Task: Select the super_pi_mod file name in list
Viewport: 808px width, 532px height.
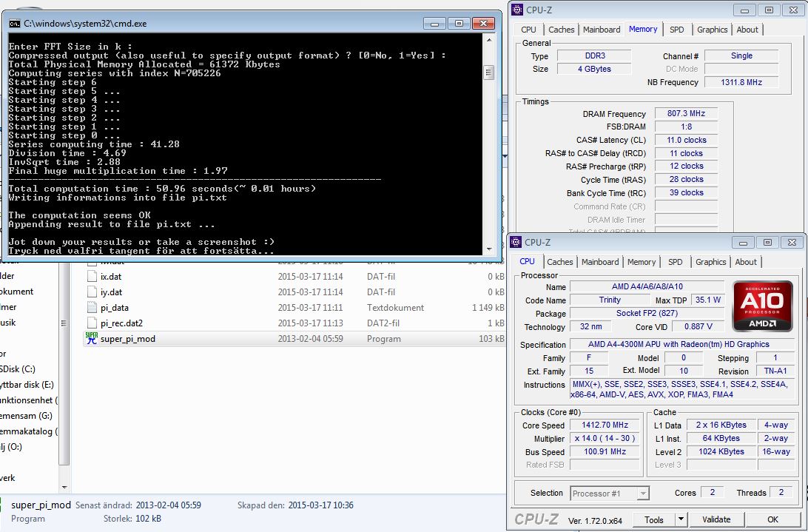Action: [128, 339]
